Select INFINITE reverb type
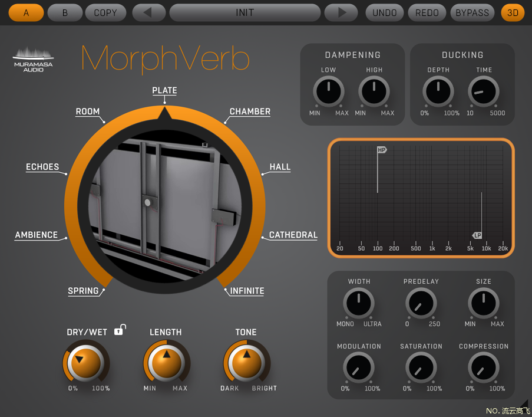532x417 pixels. [247, 291]
